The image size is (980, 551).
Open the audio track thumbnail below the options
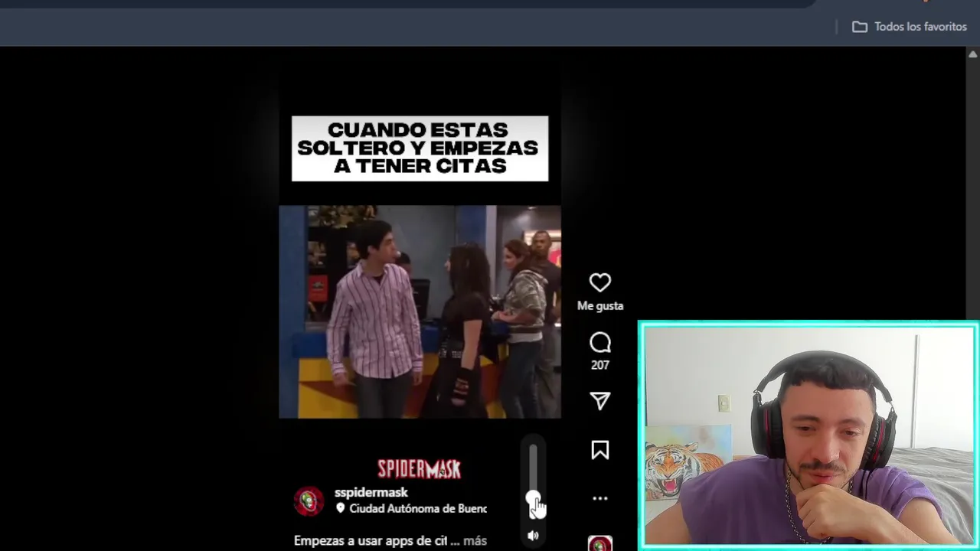tap(600, 543)
